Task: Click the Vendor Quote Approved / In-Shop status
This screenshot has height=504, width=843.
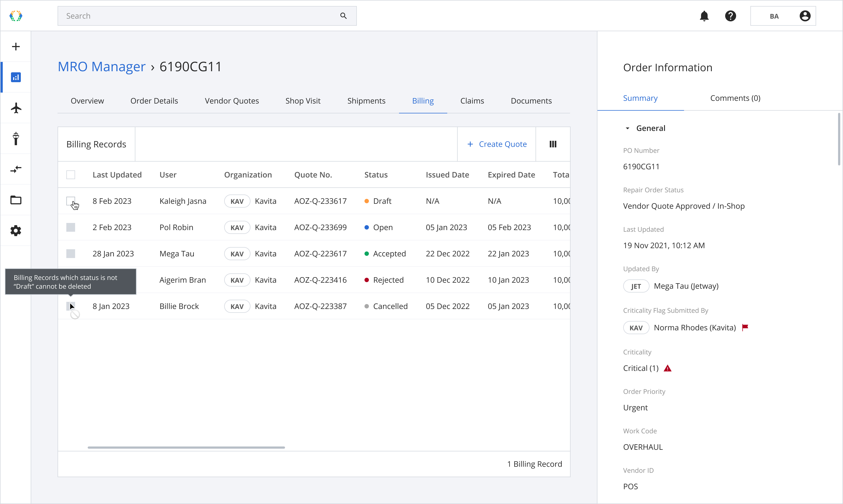Action: [x=684, y=206]
